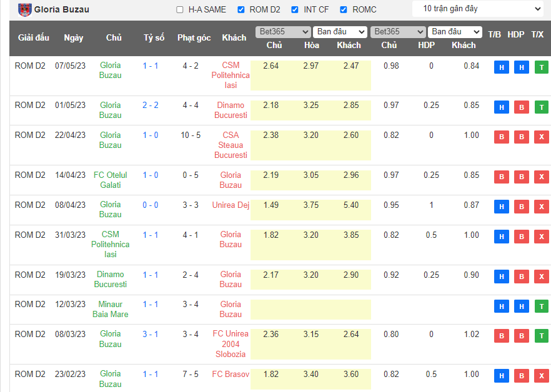Uncheck the ROM D2 league filter
This screenshot has width=551, height=392.
(241, 10)
